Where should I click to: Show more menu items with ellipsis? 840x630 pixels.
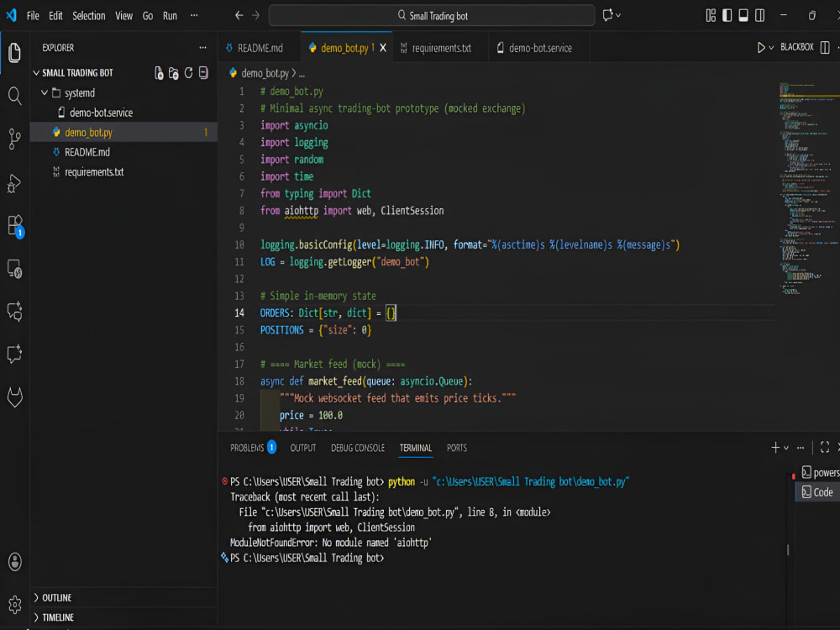tap(194, 15)
